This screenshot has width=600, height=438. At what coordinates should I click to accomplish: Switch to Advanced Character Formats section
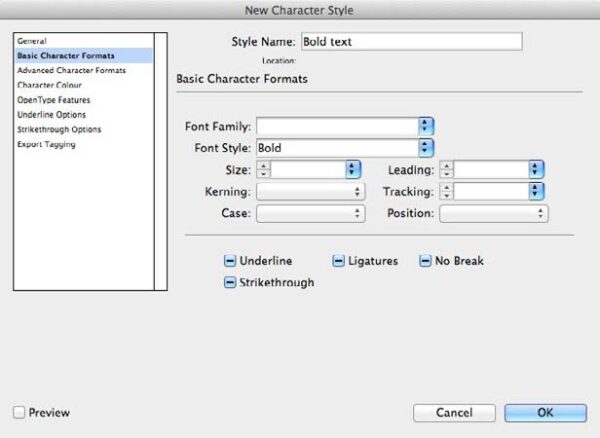coord(70,71)
